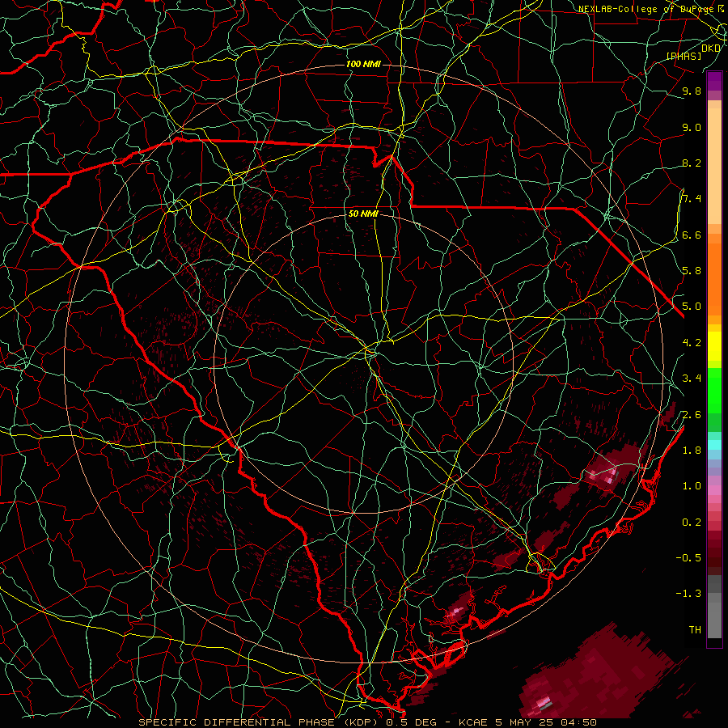Click the dark orange segment of the color bar
The width and height of the screenshot is (728, 728).
click(714, 278)
